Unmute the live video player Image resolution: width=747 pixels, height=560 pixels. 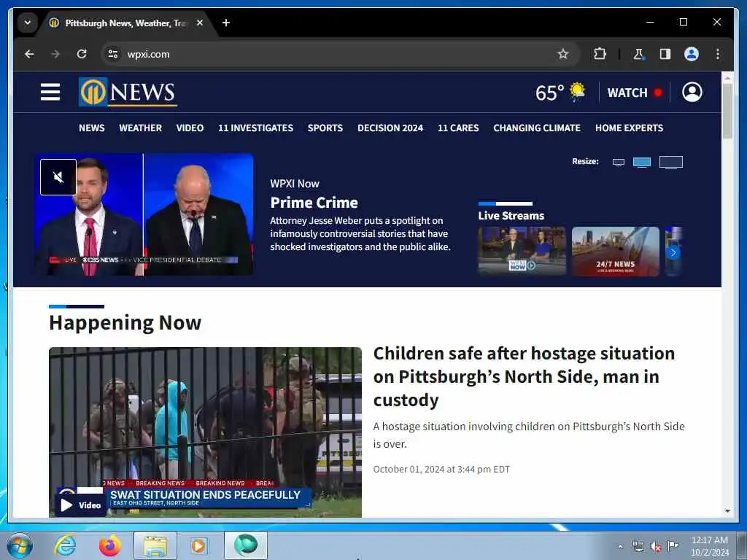[x=58, y=177]
